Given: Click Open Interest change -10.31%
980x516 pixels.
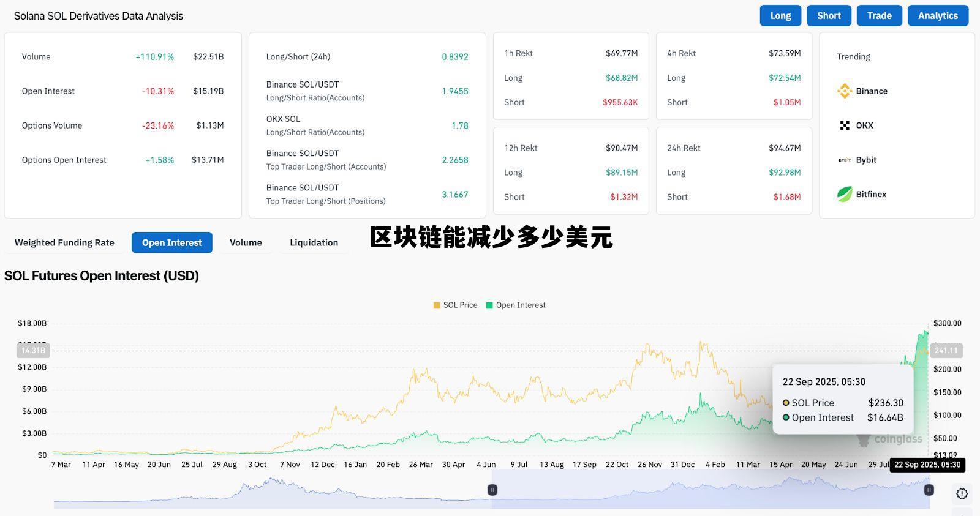Looking at the screenshot, I should pyautogui.click(x=158, y=91).
